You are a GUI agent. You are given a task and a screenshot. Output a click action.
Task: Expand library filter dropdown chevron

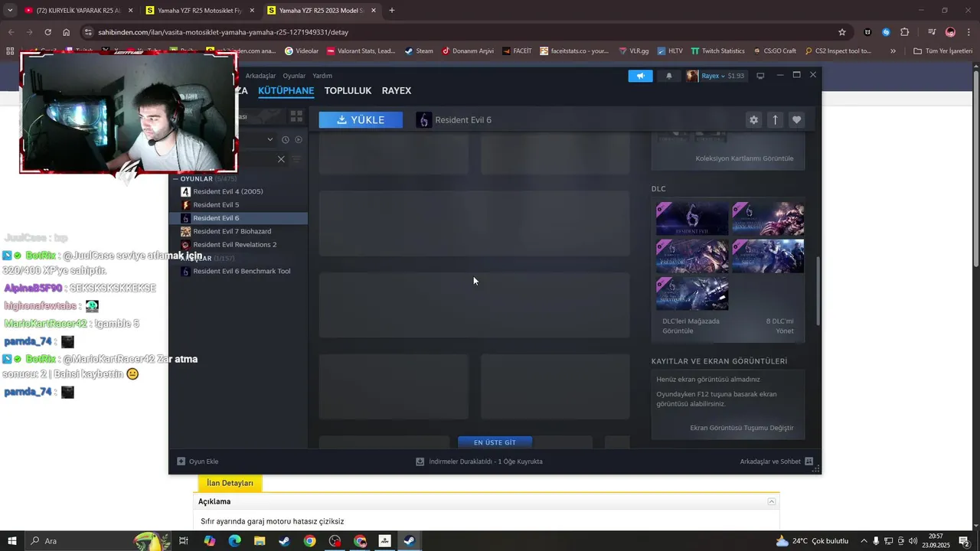[269, 139]
